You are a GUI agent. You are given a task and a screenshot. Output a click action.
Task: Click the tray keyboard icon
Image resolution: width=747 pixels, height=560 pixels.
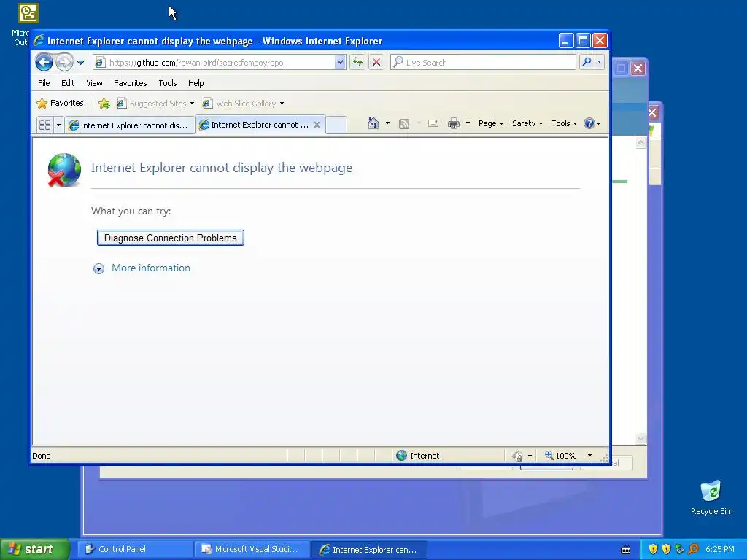[626, 550]
